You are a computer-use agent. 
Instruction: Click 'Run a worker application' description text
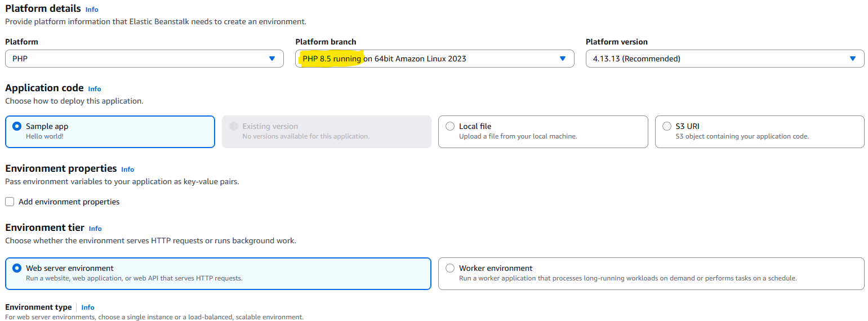(628, 278)
